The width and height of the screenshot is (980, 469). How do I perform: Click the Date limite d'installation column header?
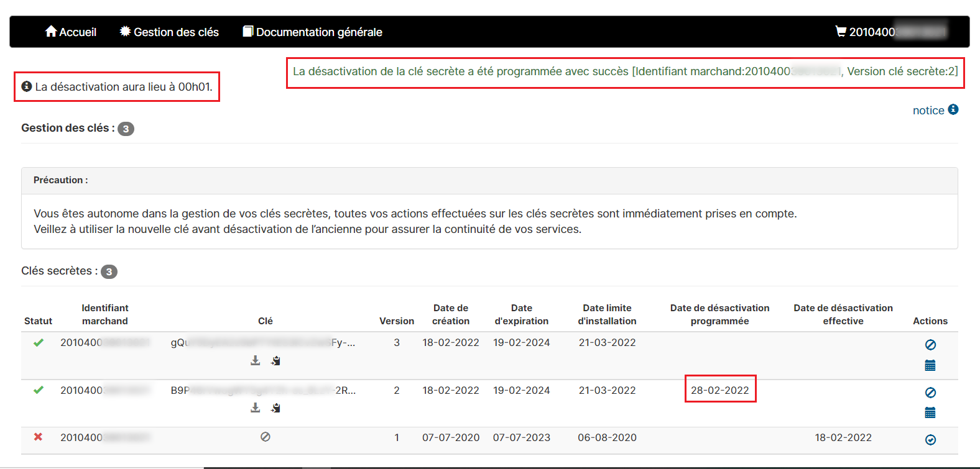coord(607,314)
